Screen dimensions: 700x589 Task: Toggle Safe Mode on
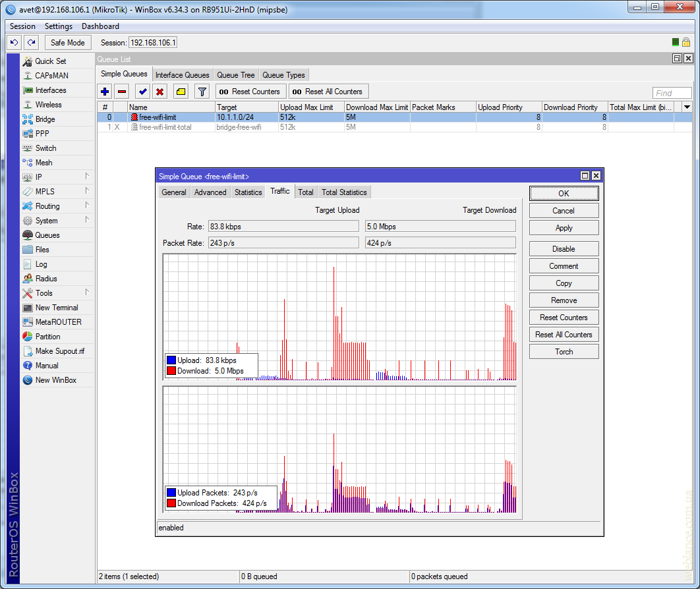pos(68,42)
